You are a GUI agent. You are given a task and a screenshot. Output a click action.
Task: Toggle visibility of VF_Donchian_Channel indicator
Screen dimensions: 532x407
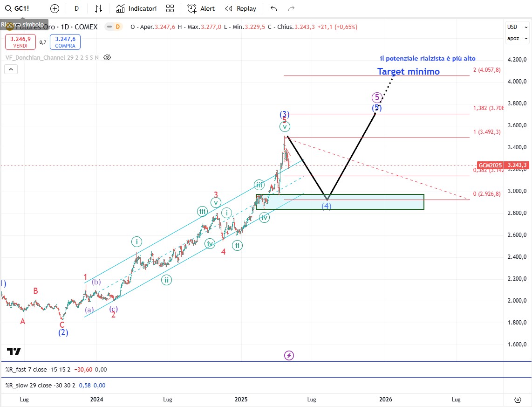click(107, 57)
